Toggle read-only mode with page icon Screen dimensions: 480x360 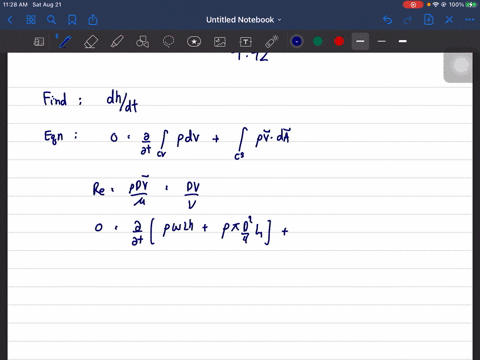pos(39,42)
